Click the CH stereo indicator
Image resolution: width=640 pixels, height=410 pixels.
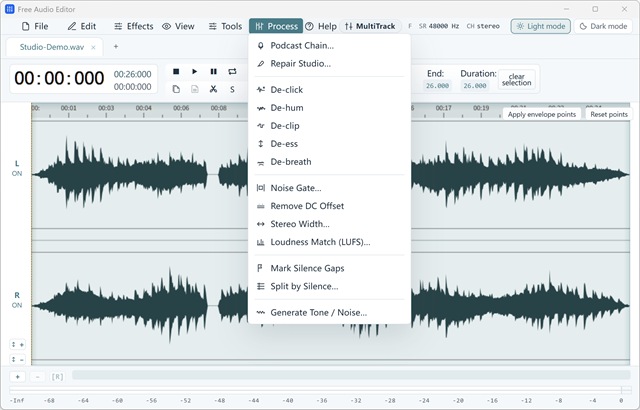(483, 26)
